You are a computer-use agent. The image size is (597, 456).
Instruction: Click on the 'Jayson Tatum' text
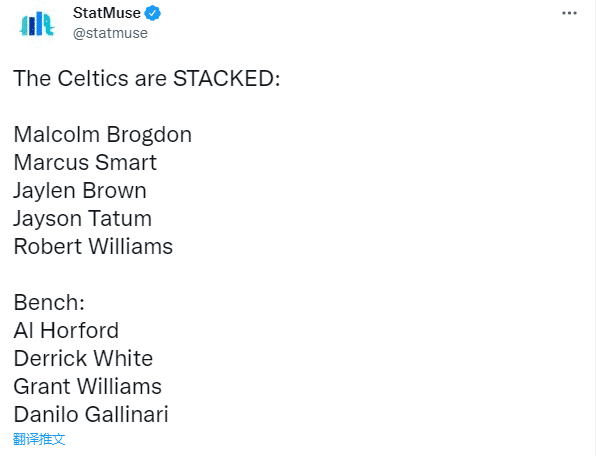(83, 219)
